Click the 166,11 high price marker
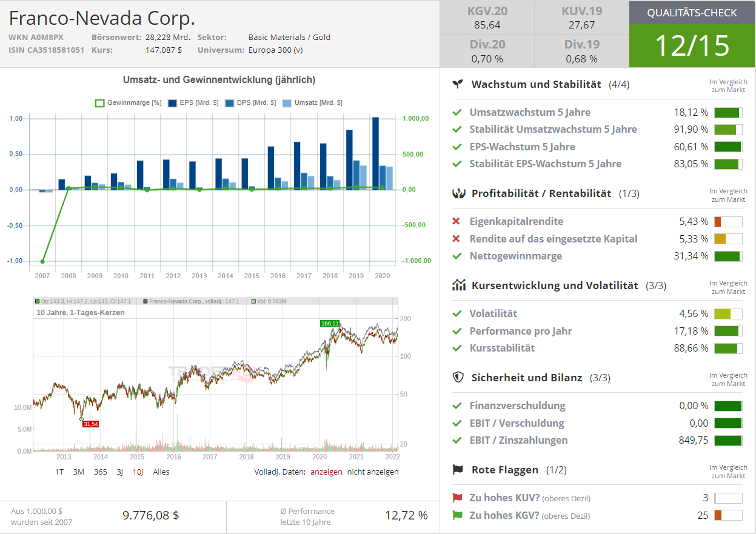 tap(330, 324)
